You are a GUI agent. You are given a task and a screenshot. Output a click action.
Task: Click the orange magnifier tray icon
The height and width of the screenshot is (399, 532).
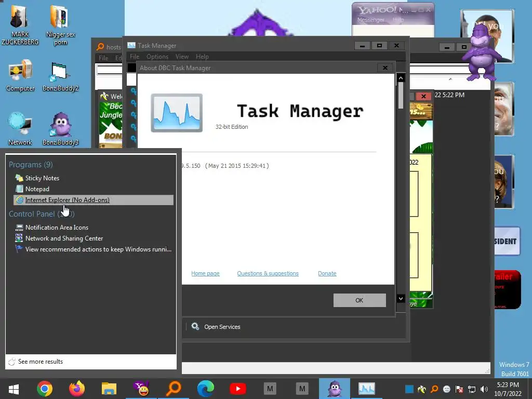[x=434, y=389]
